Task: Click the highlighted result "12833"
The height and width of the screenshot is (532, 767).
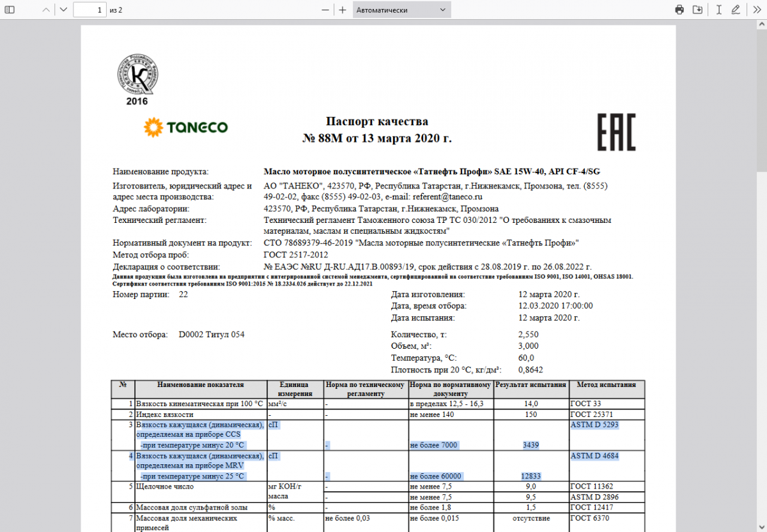Action: 531,476
